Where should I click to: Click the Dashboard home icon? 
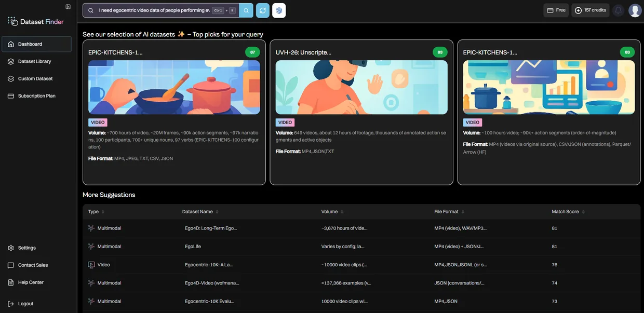coord(11,44)
